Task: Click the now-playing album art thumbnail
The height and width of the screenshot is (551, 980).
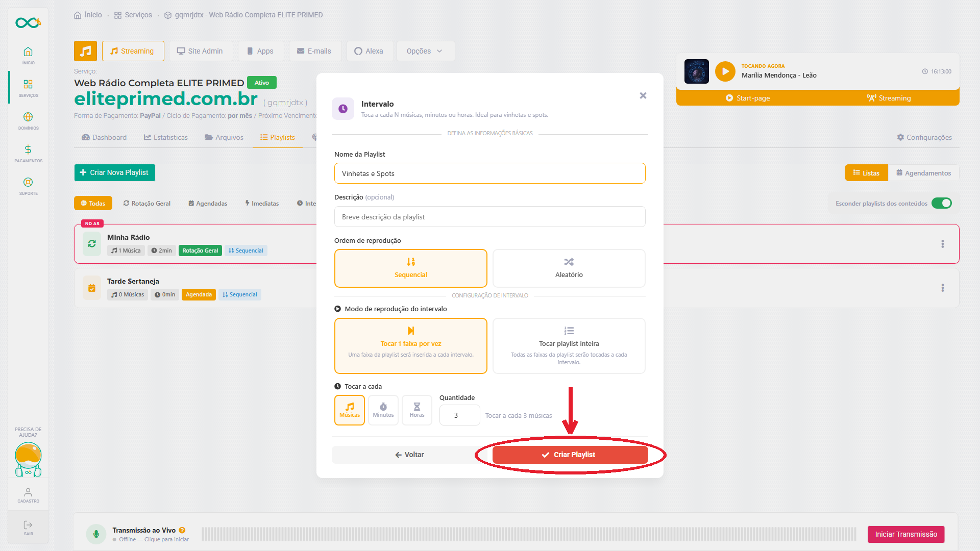Action: (696, 71)
